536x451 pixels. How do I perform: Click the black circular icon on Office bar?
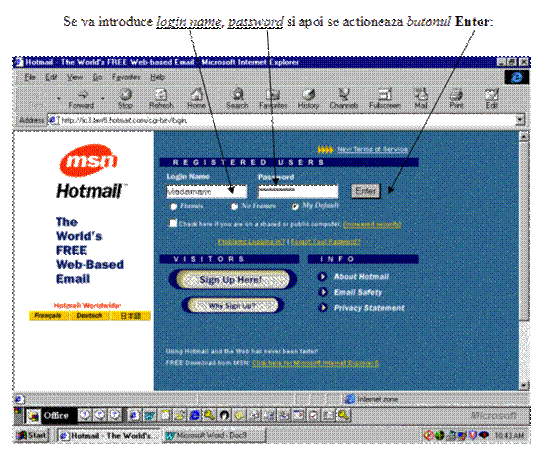coord(224,415)
